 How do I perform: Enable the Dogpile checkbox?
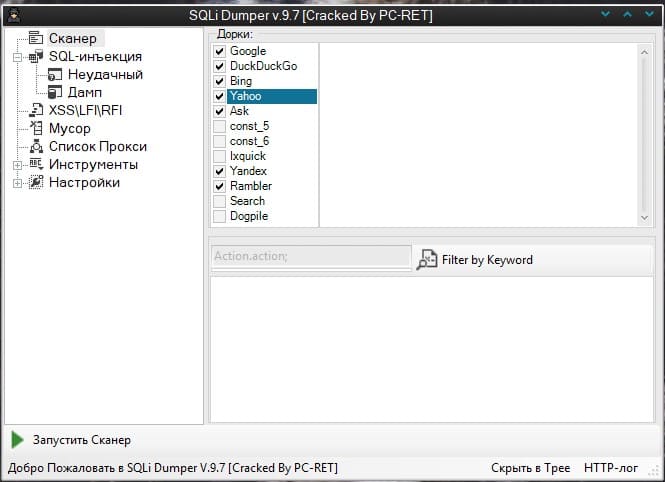click(219, 216)
